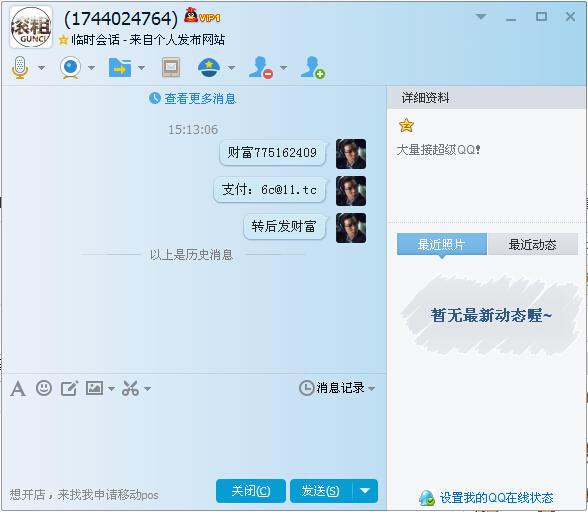The width and height of the screenshot is (588, 512).
Task: Start a voice call with microphone icon
Action: (x=20, y=68)
